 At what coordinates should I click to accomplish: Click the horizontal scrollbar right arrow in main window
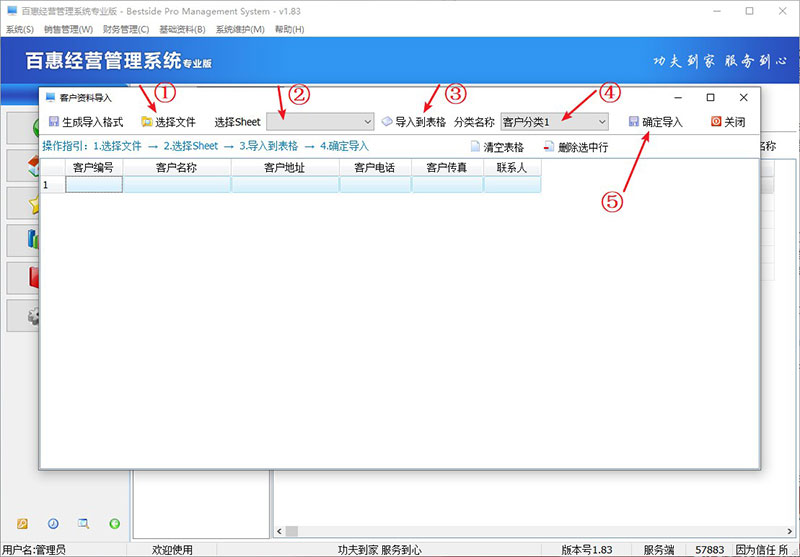pos(790,531)
